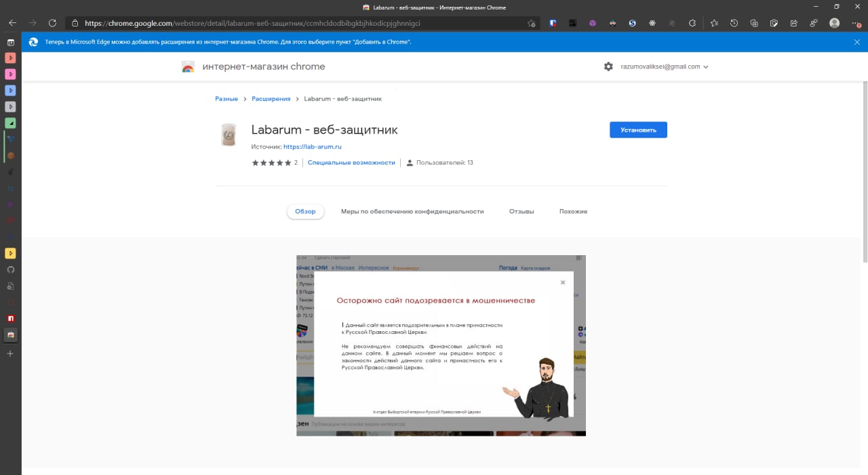Image resolution: width=868 pixels, height=475 pixels.
Task: Click the Пользователей: 13 text
Action: (x=445, y=163)
